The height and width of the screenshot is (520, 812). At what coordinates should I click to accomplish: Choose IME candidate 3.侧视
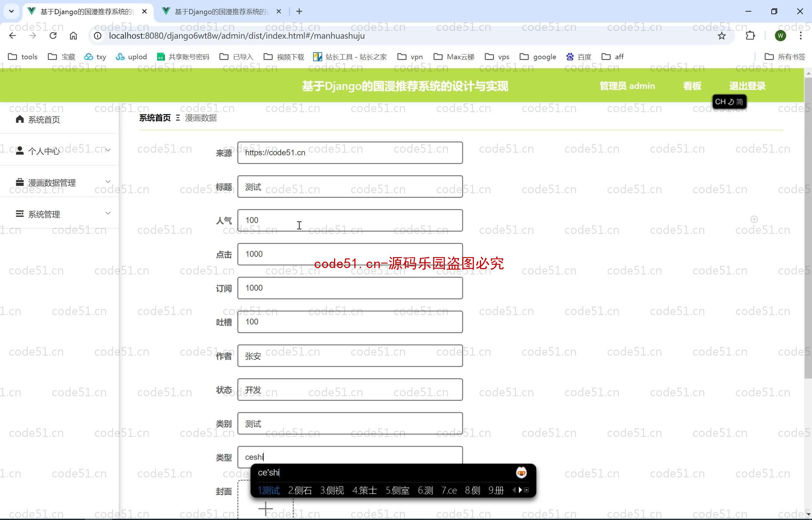coord(332,490)
